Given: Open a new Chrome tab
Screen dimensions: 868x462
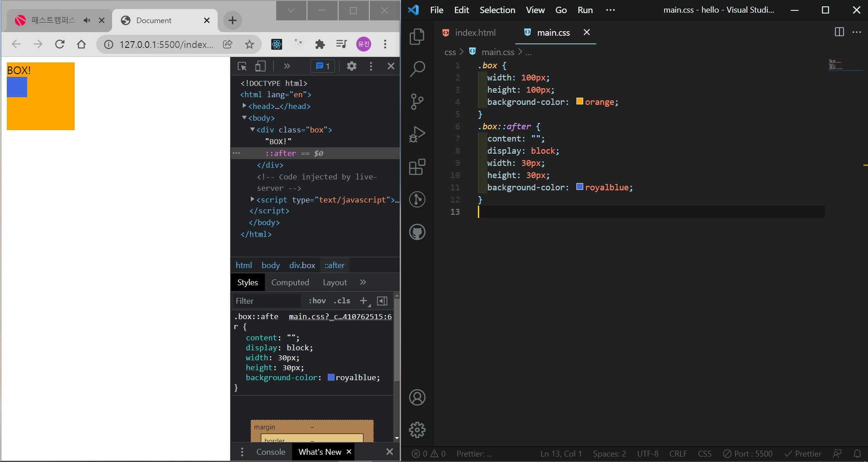Looking at the screenshot, I should coord(232,20).
